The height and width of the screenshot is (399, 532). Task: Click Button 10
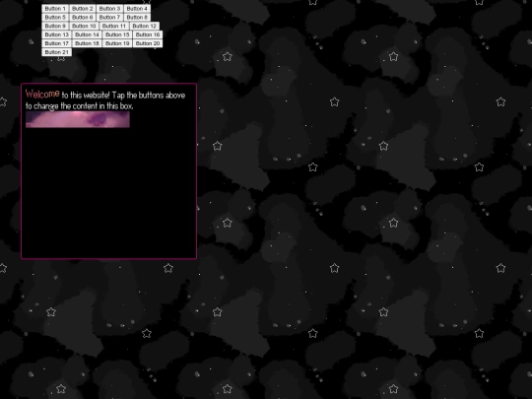pos(84,27)
